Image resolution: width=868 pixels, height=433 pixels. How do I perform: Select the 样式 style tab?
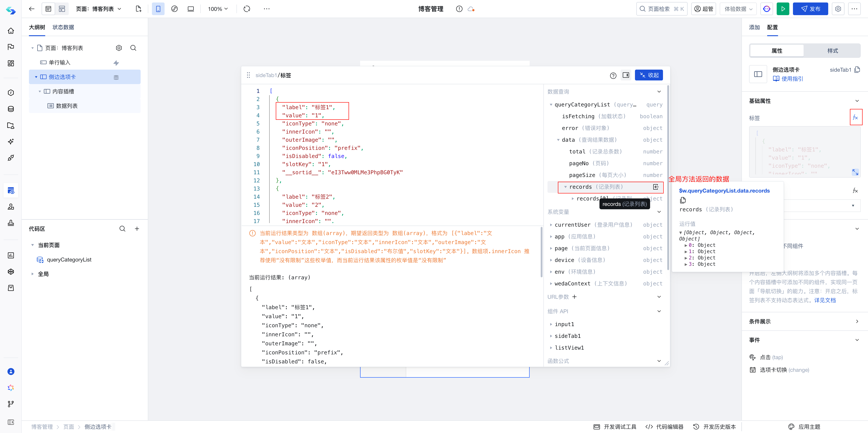pos(832,51)
